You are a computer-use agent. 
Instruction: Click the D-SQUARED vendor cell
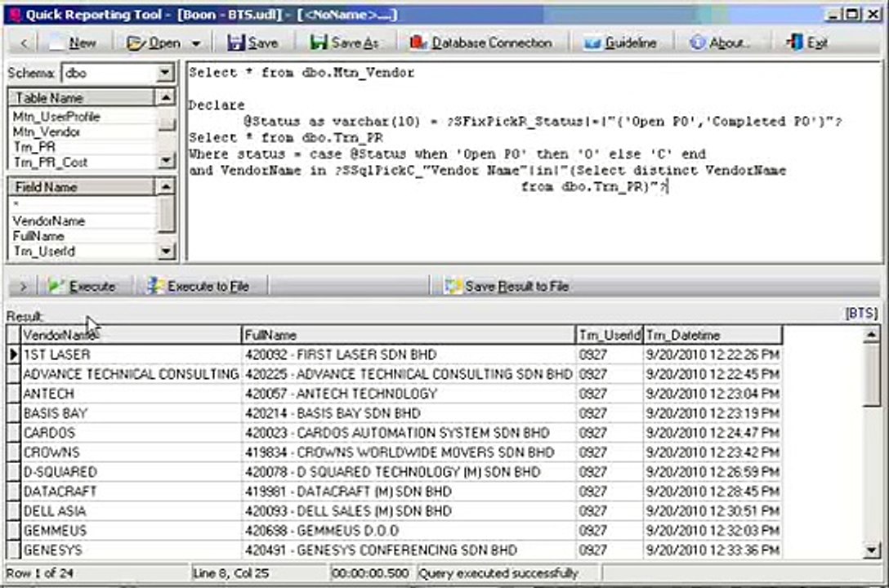pos(131,472)
